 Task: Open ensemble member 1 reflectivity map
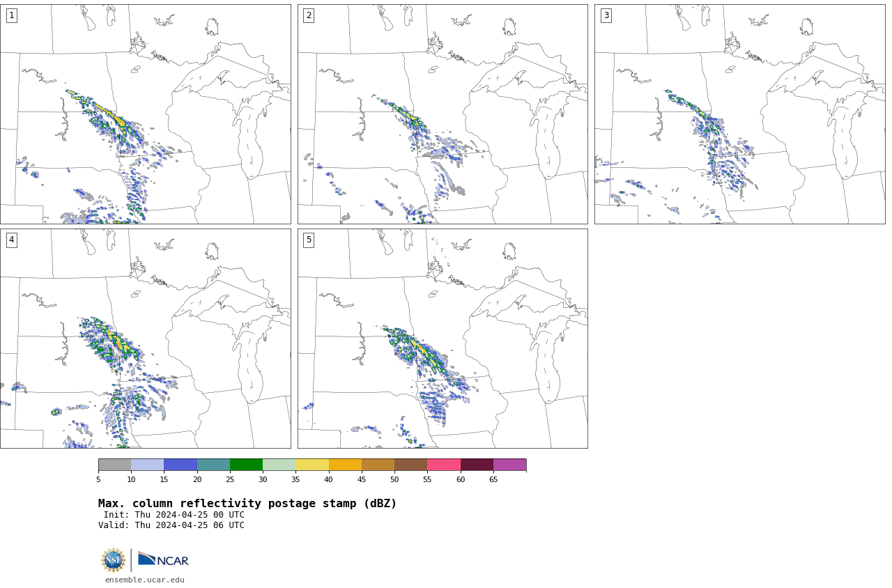[145, 114]
